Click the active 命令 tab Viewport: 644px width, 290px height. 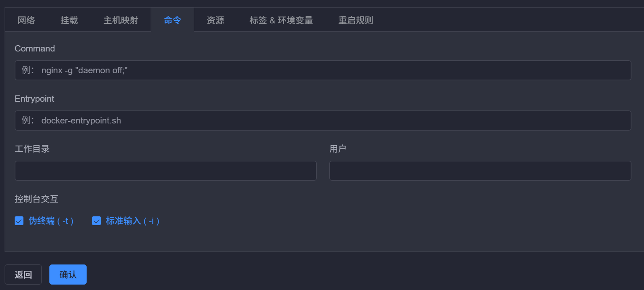click(172, 20)
